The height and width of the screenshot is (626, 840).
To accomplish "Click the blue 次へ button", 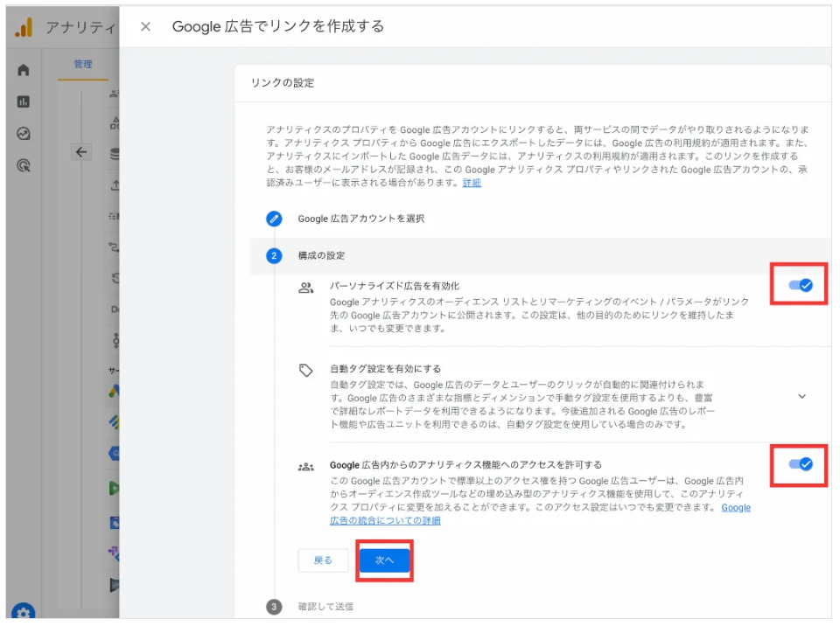I will tap(385, 560).
